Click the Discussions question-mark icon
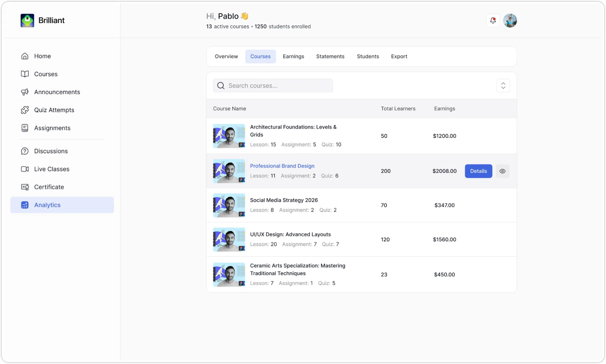606x364 pixels. point(25,151)
